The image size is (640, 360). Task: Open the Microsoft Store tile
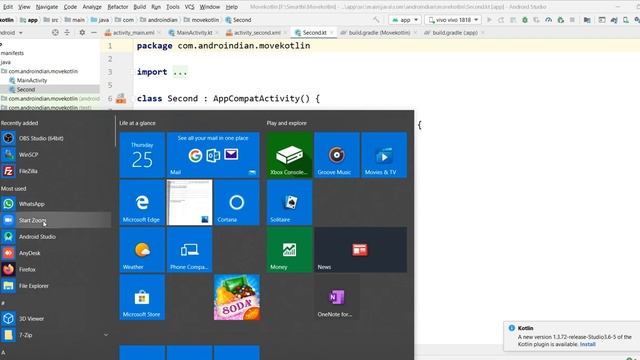click(142, 297)
